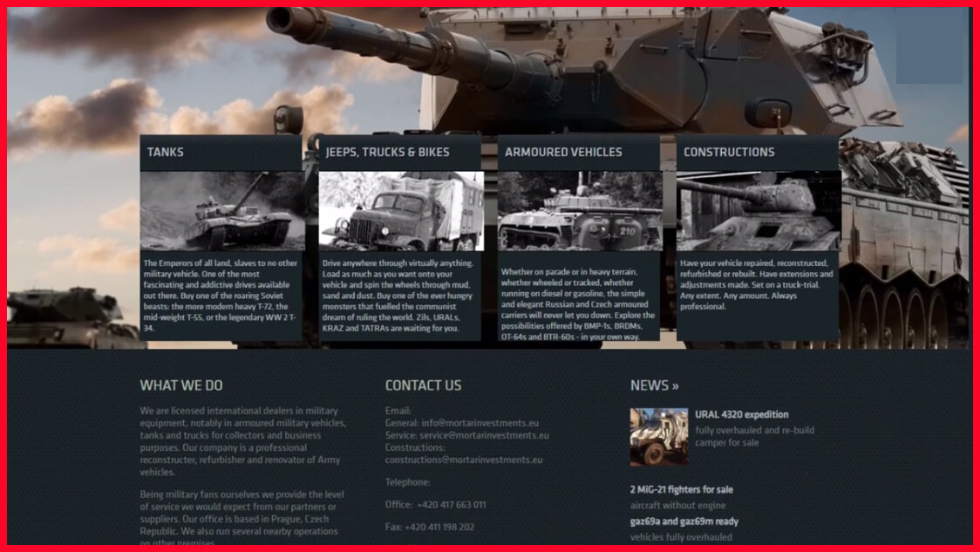Select the ARMOURED VEHICLES heading

point(563,152)
